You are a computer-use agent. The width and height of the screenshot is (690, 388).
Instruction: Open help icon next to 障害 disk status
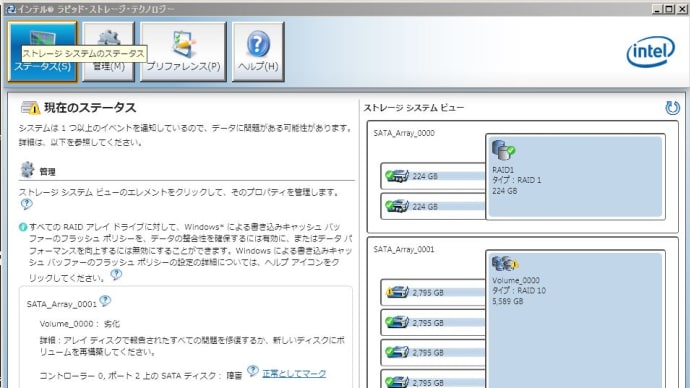pyautogui.click(x=253, y=371)
